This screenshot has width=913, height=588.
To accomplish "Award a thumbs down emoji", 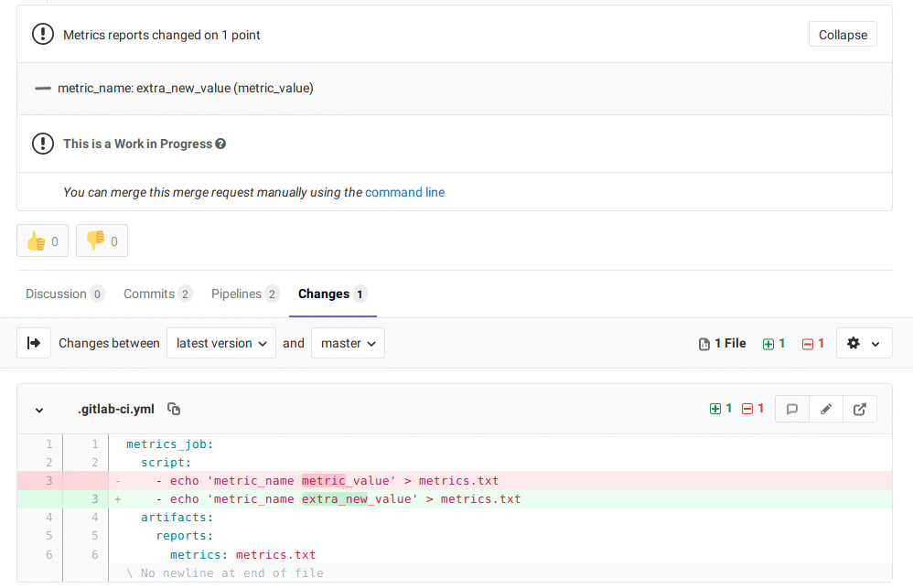I will click(x=102, y=240).
